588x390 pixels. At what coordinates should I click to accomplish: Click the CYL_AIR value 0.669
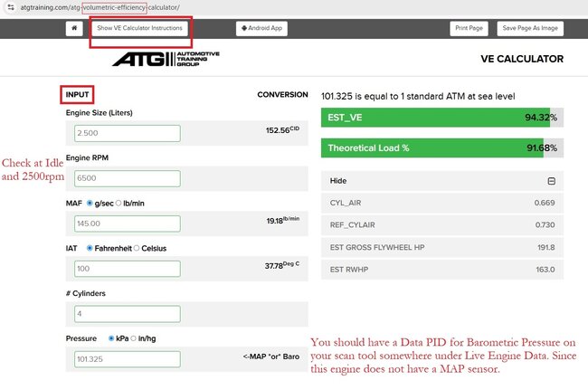[545, 203]
